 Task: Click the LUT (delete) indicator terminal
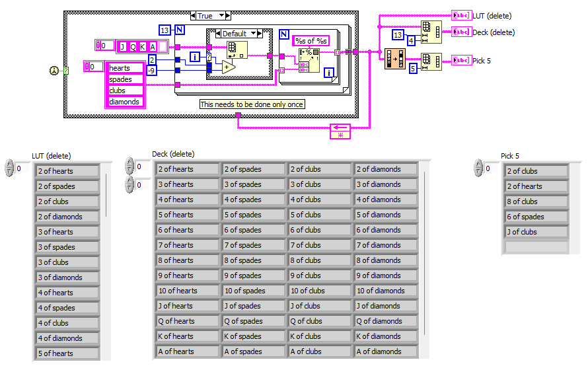click(461, 15)
